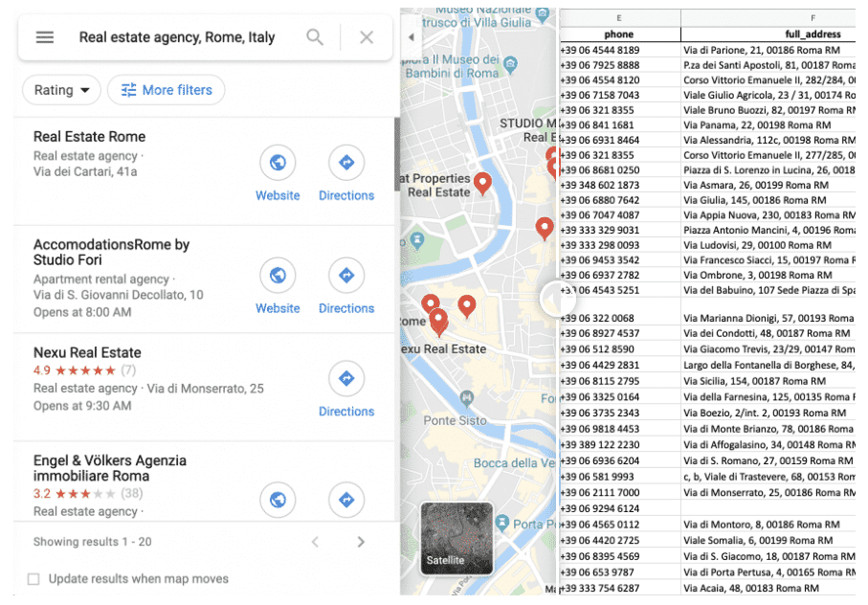868x605 pixels.
Task: Click the Showing results 1 - 20 text
Action: point(93,542)
